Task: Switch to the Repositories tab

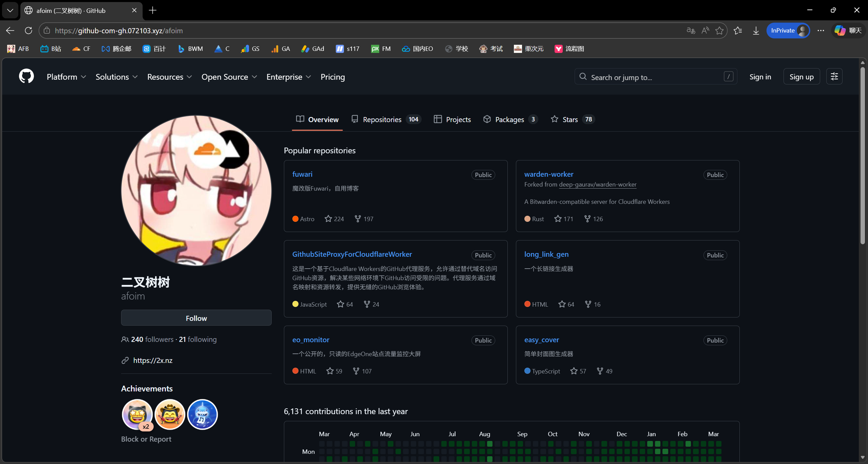Action: coord(386,119)
